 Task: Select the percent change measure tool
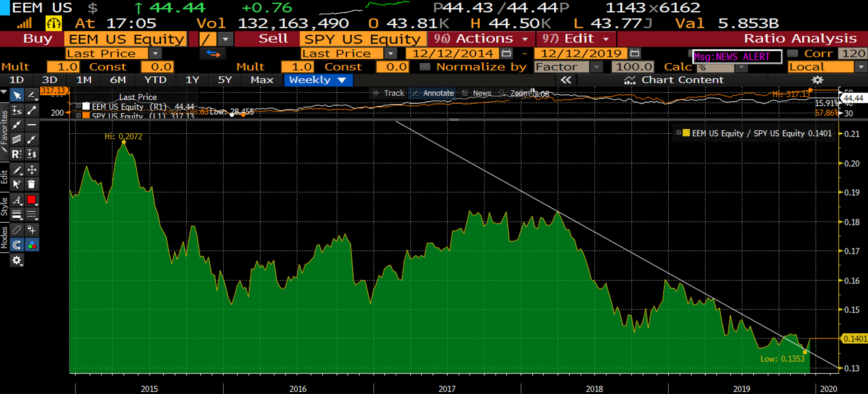(17, 110)
